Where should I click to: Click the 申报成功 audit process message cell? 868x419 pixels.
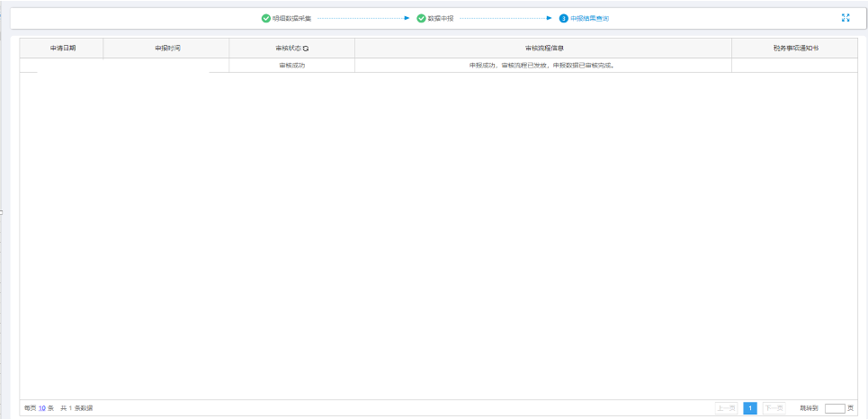pyautogui.click(x=543, y=66)
